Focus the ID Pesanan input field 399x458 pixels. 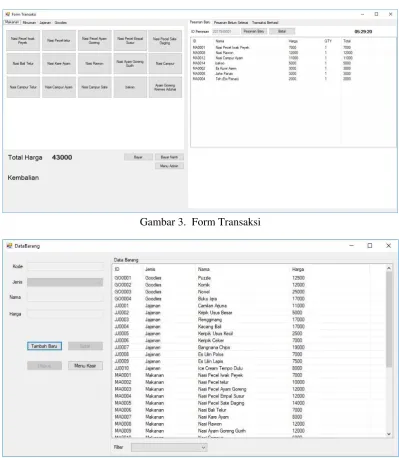point(225,31)
